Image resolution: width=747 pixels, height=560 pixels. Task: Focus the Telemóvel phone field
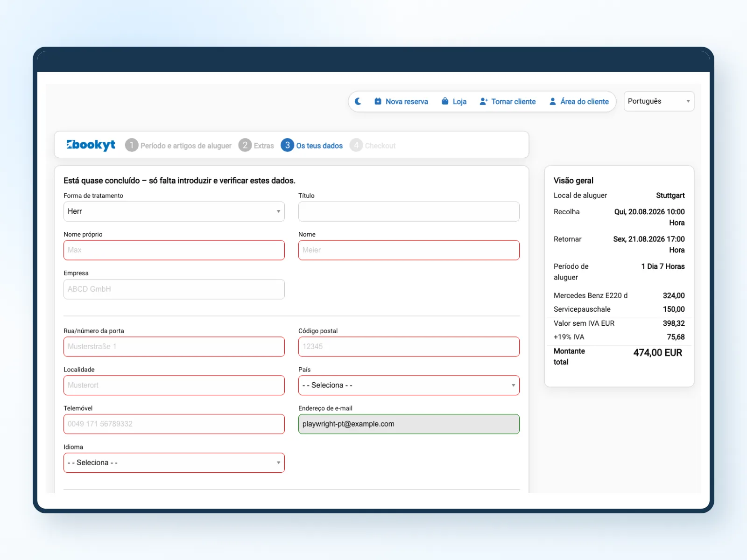174,424
